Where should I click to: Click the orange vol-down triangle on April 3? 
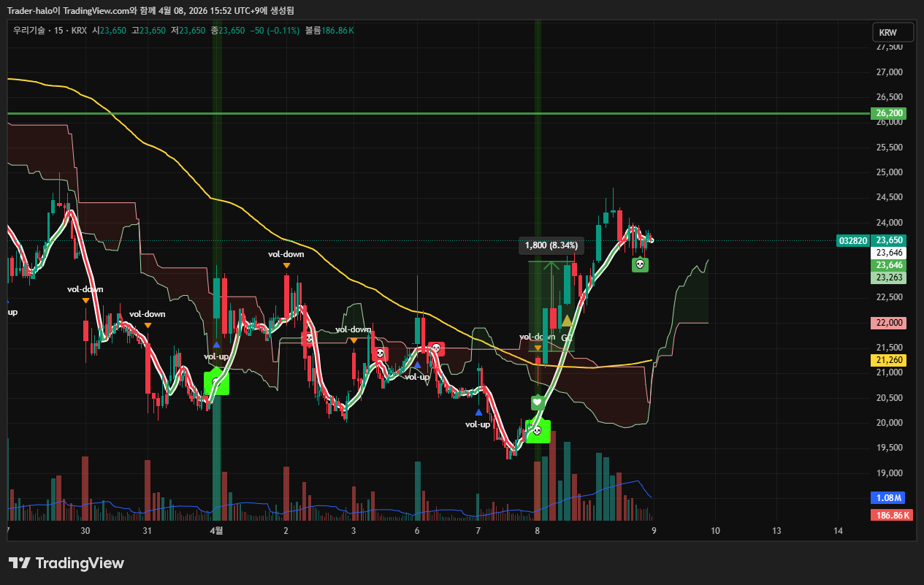(x=354, y=340)
